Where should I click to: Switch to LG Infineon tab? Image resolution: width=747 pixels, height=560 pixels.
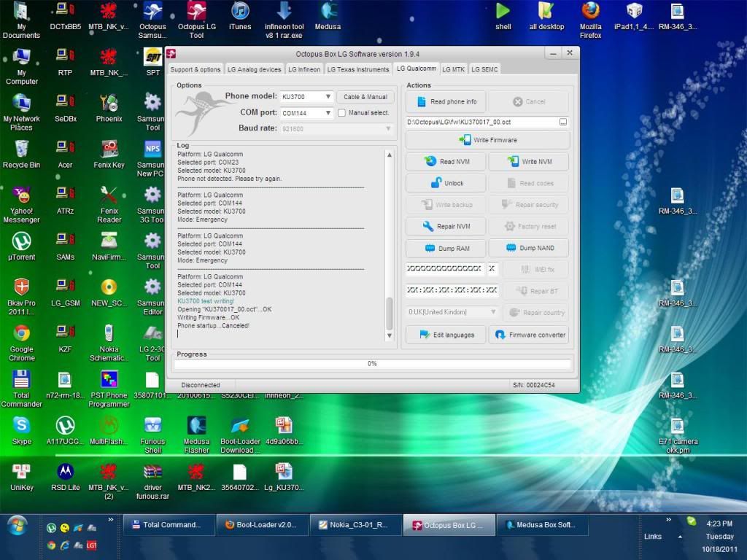[304, 69]
